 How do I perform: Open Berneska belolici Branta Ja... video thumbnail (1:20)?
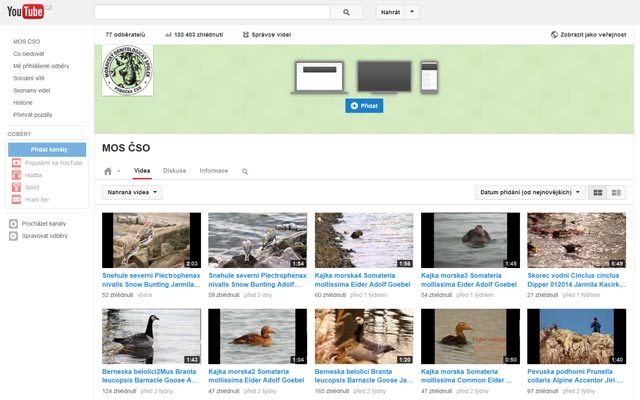click(x=364, y=336)
